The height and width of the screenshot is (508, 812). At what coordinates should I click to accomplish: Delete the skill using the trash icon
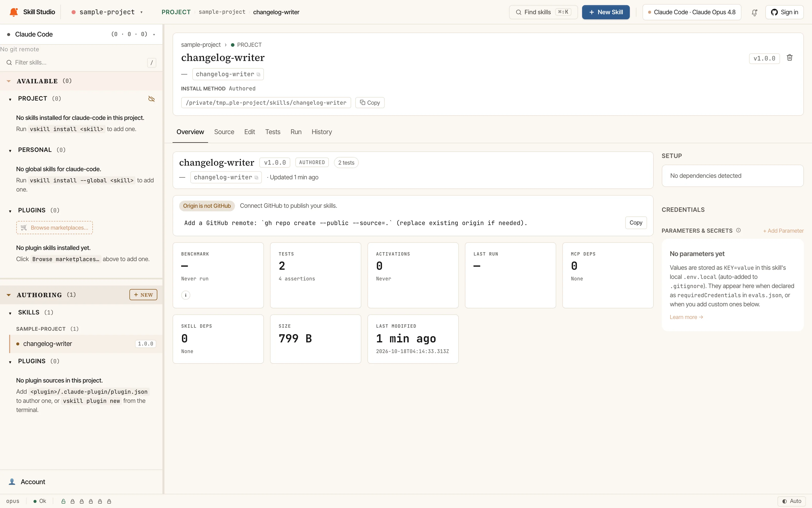pos(789,58)
